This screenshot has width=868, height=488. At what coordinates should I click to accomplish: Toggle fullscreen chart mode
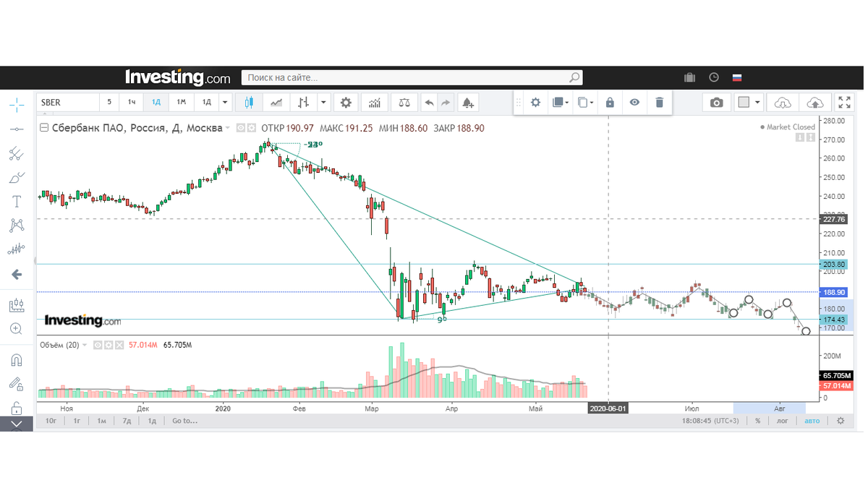coord(844,103)
